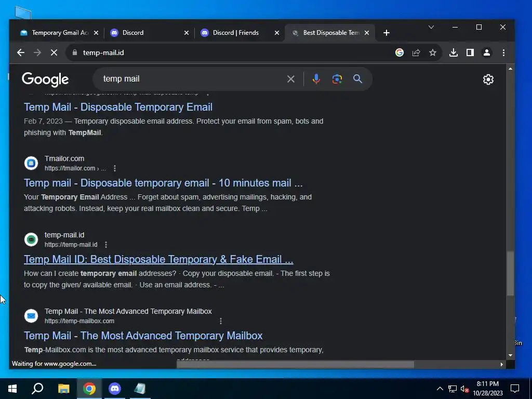532x399 pixels.
Task: Click the lock icon in the address bar
Action: (75, 52)
